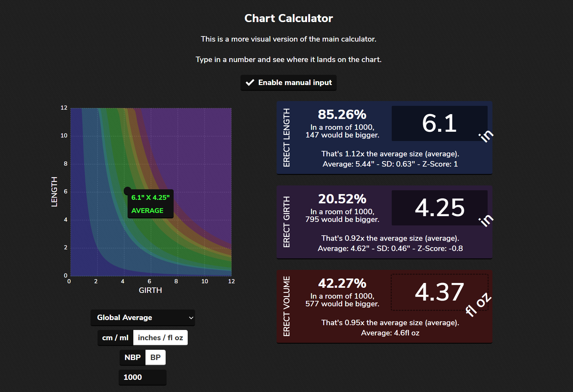The image size is (573, 392).
Task: Click the 85.26% length percentile
Action: click(342, 114)
